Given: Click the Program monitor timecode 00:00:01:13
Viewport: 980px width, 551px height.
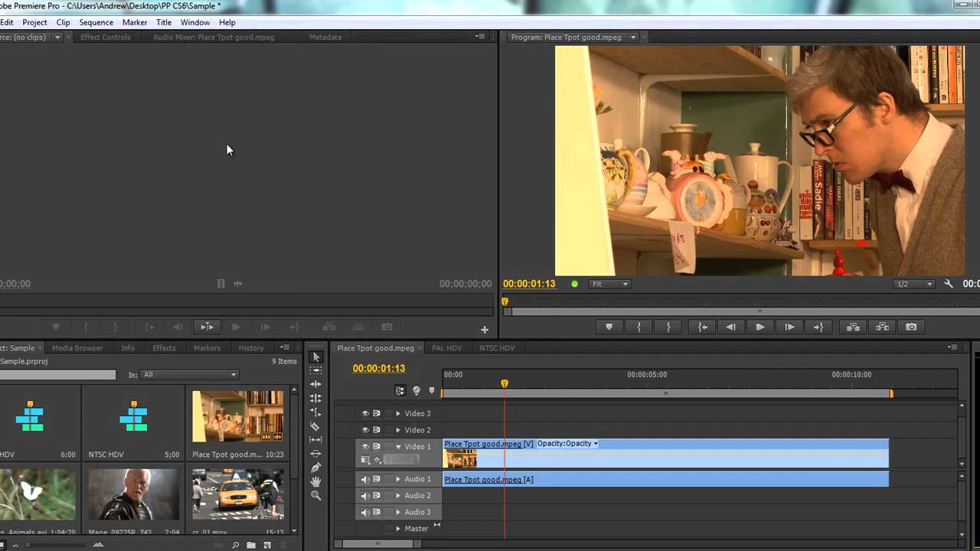Looking at the screenshot, I should point(529,284).
